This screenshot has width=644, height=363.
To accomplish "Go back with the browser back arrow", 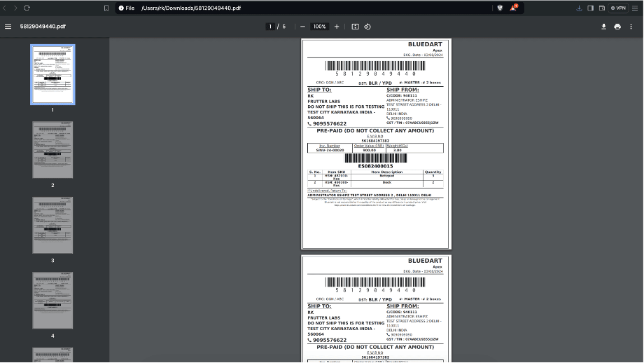I will [x=4, y=8].
